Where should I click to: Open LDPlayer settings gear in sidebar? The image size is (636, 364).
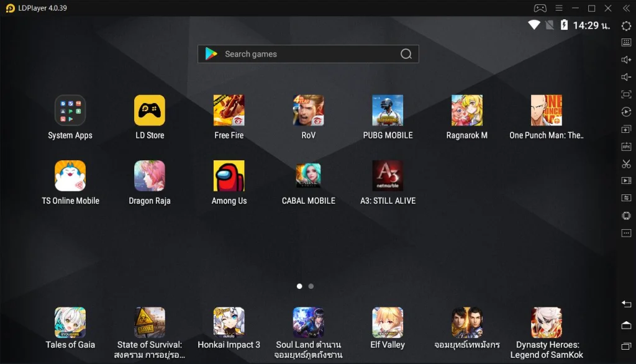pos(626,26)
